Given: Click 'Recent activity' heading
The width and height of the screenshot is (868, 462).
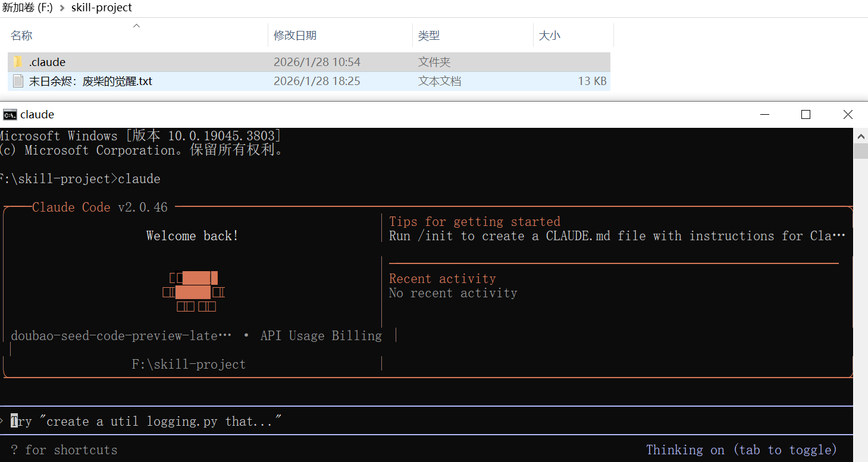Looking at the screenshot, I should point(443,278).
